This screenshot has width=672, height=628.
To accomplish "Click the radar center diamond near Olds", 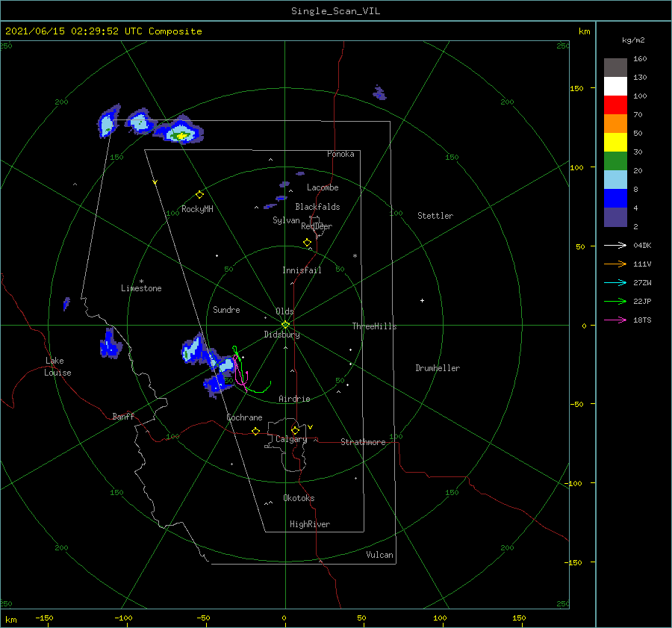I will pos(285,325).
